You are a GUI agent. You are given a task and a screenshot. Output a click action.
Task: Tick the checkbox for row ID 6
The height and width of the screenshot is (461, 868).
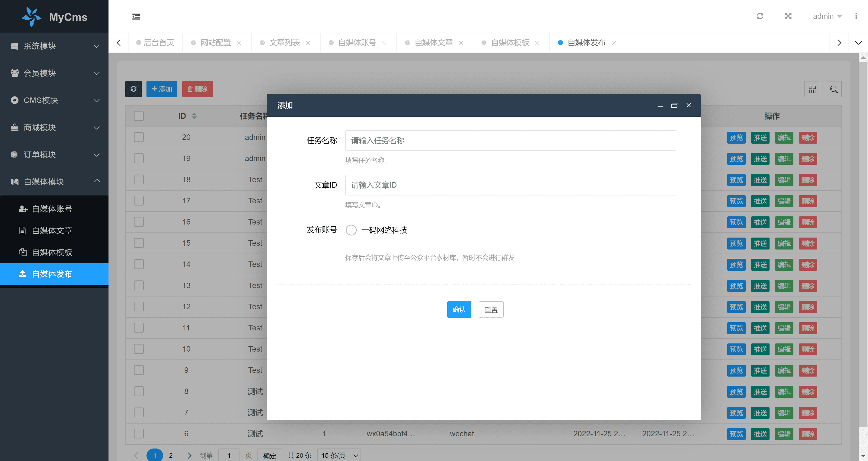[x=139, y=434]
